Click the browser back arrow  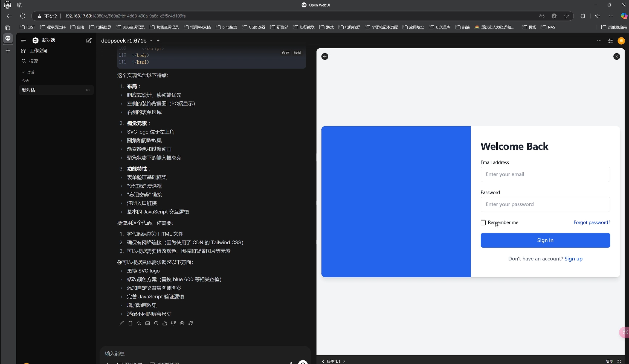coord(9,16)
